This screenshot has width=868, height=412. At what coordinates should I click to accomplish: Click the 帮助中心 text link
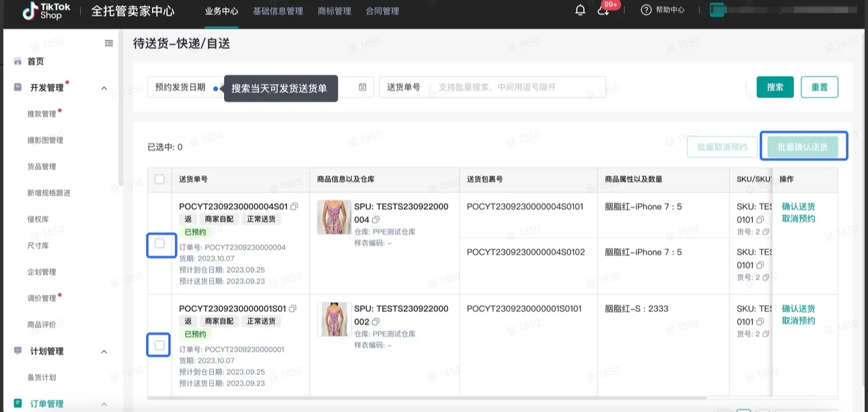[x=670, y=10]
